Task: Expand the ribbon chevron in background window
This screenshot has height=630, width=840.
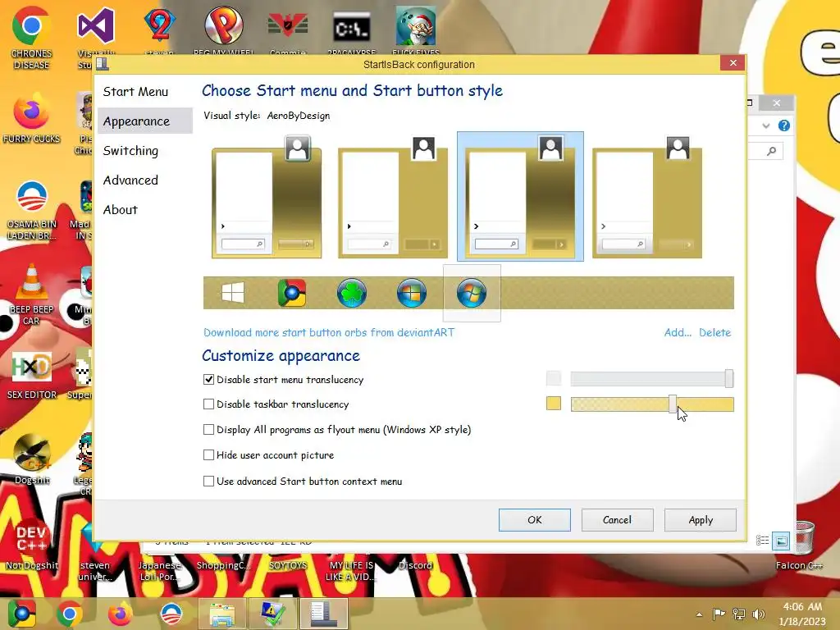Action: pos(766,126)
